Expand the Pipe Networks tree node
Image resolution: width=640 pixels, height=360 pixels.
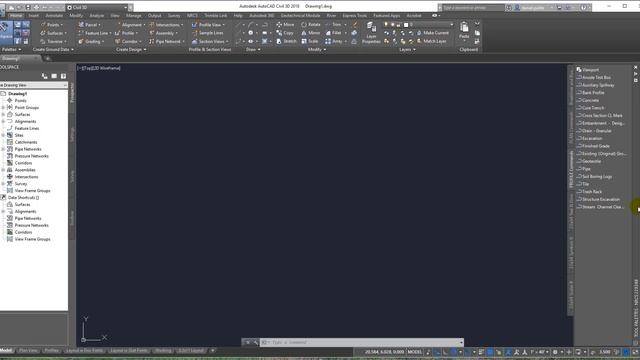point(3,149)
